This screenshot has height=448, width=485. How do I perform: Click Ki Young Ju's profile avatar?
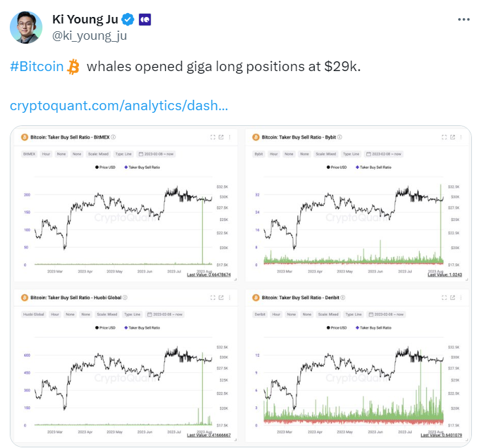pyautogui.click(x=26, y=27)
